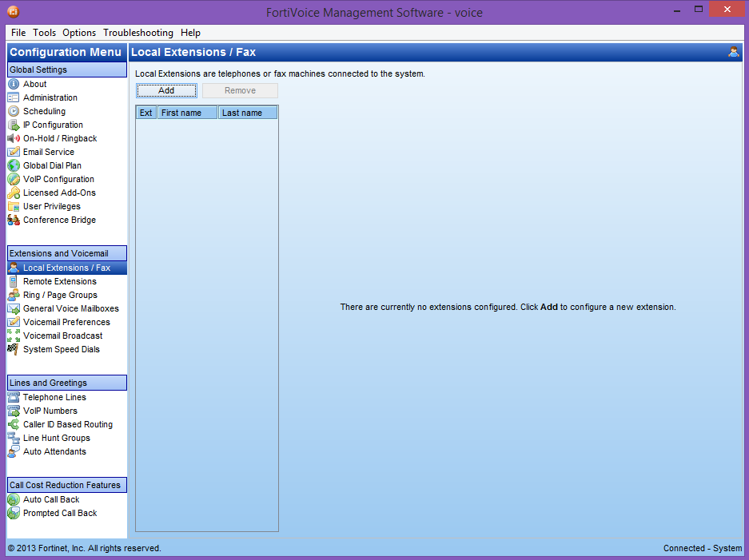This screenshot has width=749, height=560.
Task: Click the Line Hunt Groups icon
Action: pos(14,438)
